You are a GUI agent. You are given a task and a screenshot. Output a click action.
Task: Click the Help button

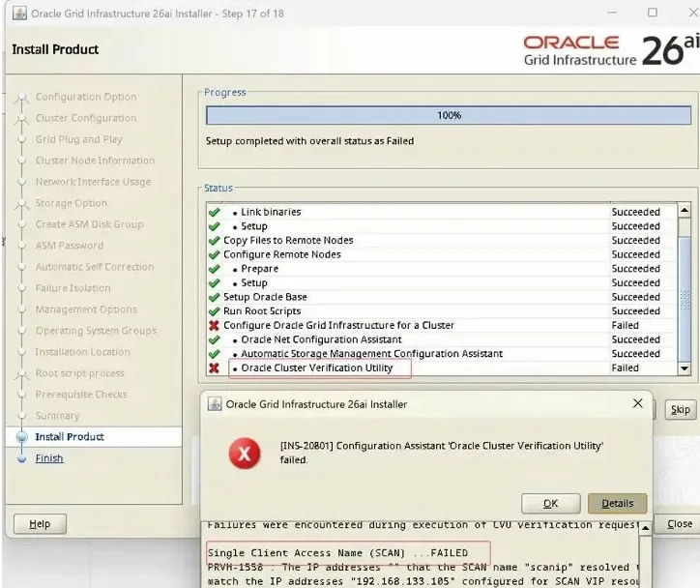pyautogui.click(x=40, y=524)
